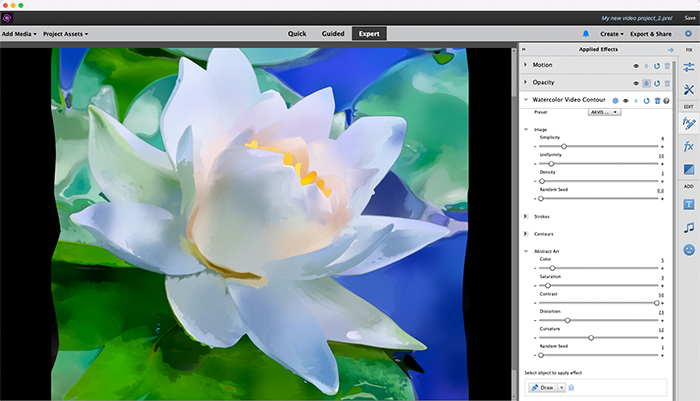Expand the Motion effect section

click(x=525, y=65)
